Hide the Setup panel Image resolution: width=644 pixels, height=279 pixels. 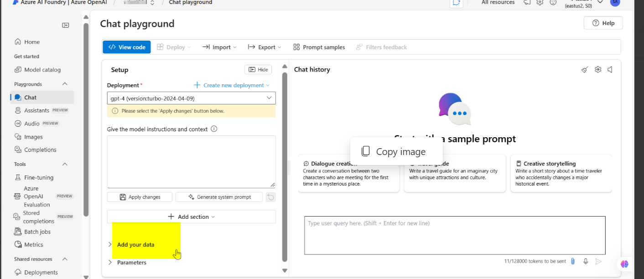pos(258,70)
